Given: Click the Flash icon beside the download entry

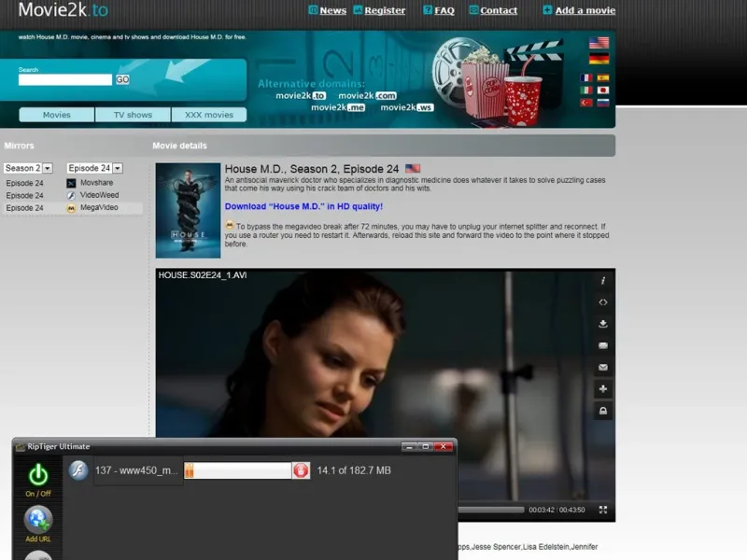Looking at the screenshot, I should pyautogui.click(x=78, y=470).
